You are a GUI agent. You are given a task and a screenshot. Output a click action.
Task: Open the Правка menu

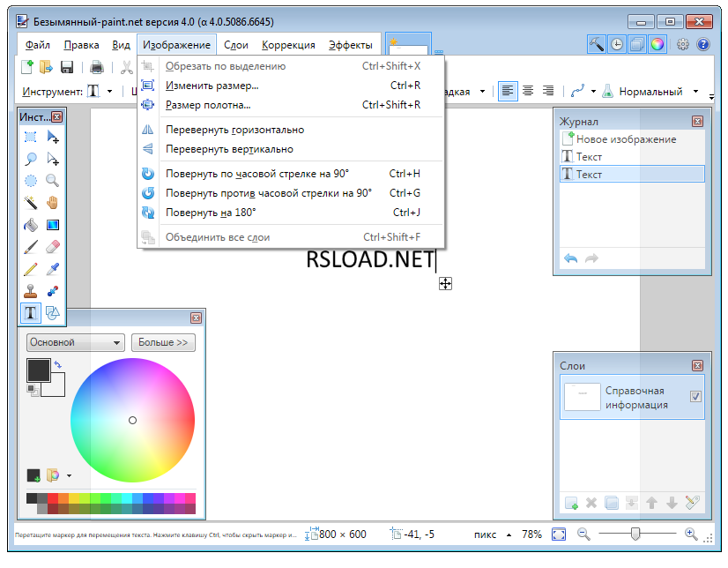tap(81, 45)
